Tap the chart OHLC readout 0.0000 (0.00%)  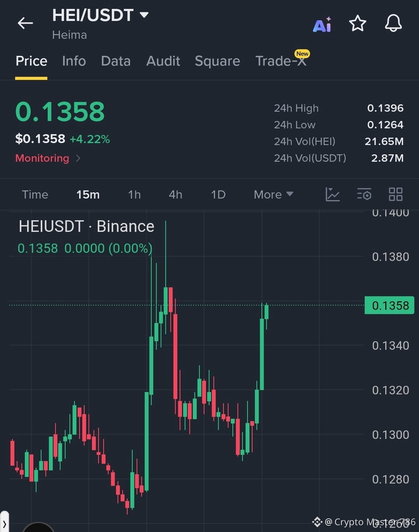pyautogui.click(x=108, y=248)
